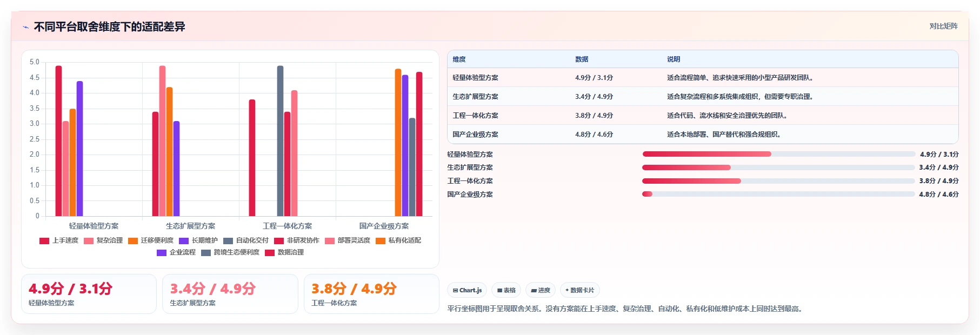The height and width of the screenshot is (335, 980).
Task: Click the 3.4分 / 4.9分 table cell
Action: (x=594, y=97)
